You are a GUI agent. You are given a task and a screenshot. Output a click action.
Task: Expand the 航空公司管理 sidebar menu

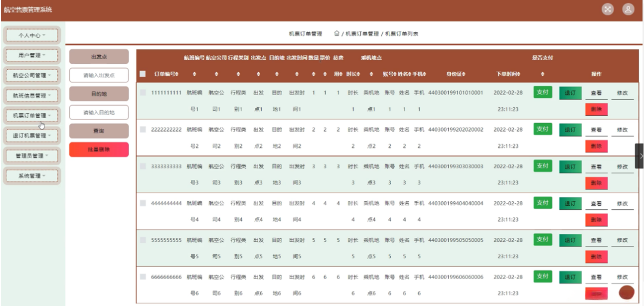32,75
